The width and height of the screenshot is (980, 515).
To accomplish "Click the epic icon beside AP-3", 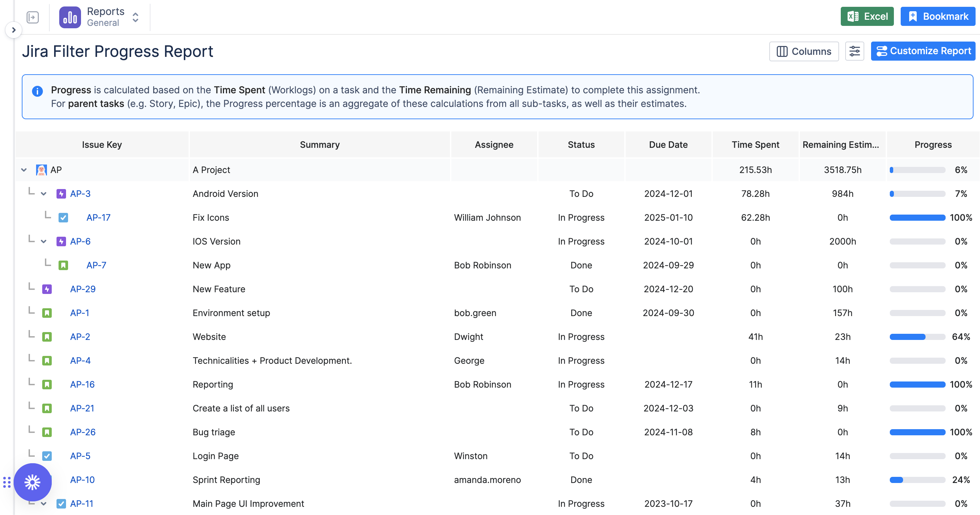I will tap(61, 194).
